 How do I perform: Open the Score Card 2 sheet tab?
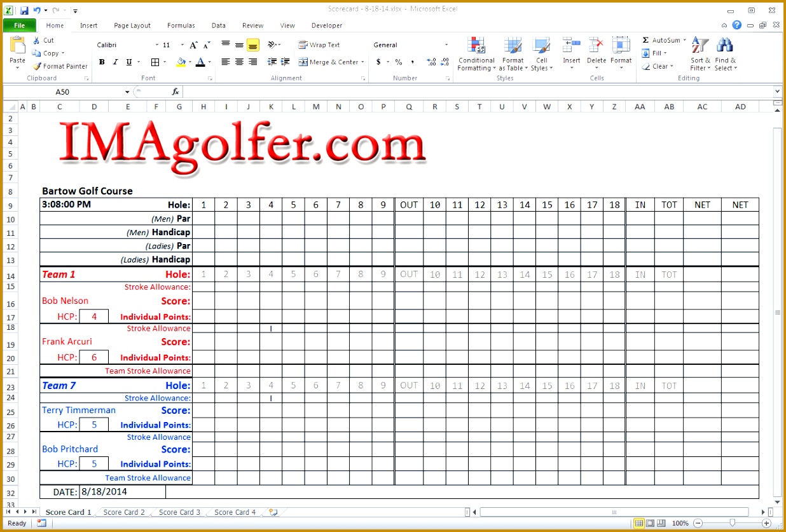point(123,512)
